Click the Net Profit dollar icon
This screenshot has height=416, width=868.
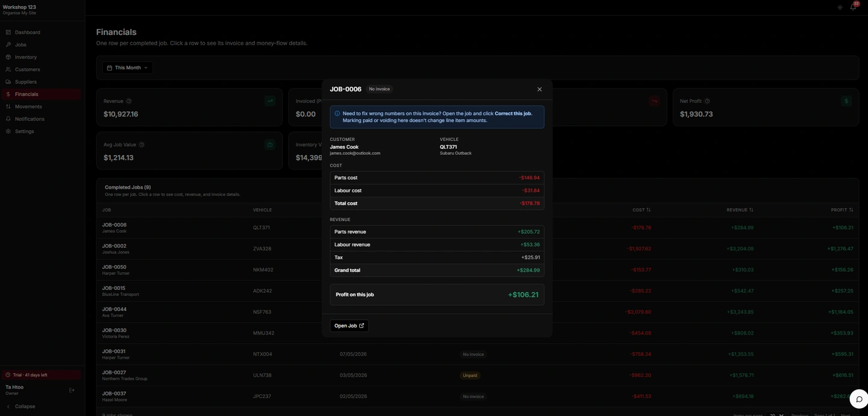[846, 101]
